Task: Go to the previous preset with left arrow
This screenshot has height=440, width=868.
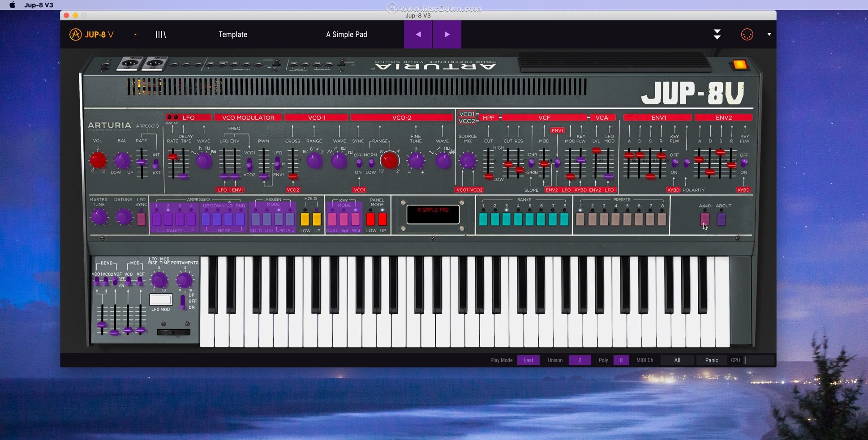Action: pyautogui.click(x=418, y=35)
